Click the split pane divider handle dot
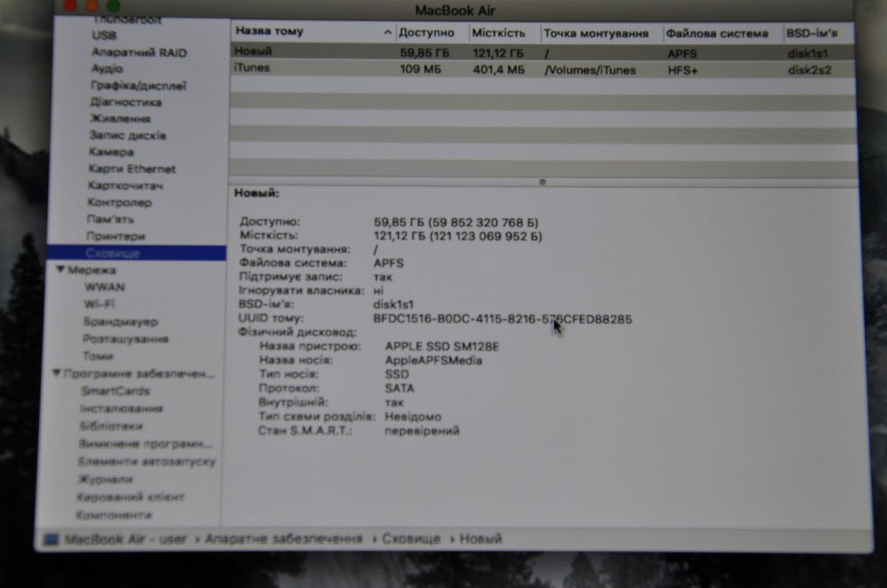 point(543,182)
